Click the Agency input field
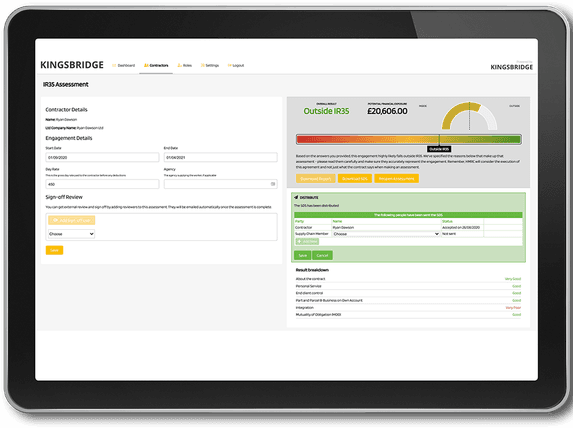Viewport: 573px width, 428px height. tap(220, 184)
